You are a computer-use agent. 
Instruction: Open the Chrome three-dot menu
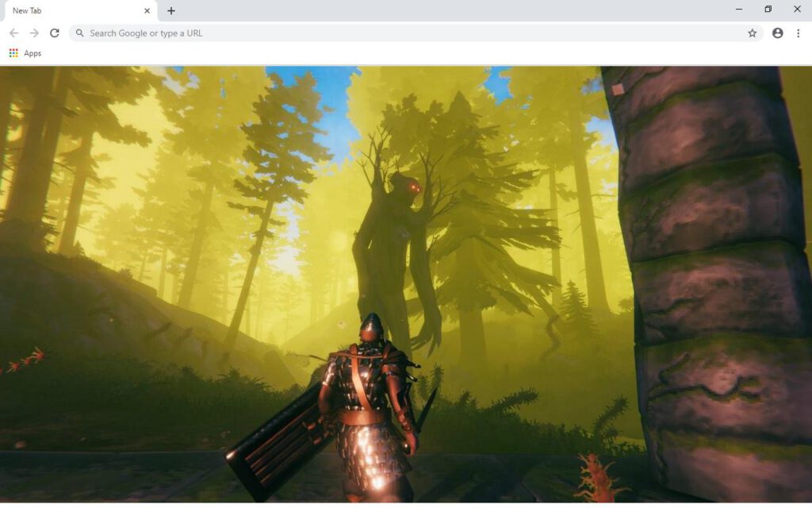798,33
